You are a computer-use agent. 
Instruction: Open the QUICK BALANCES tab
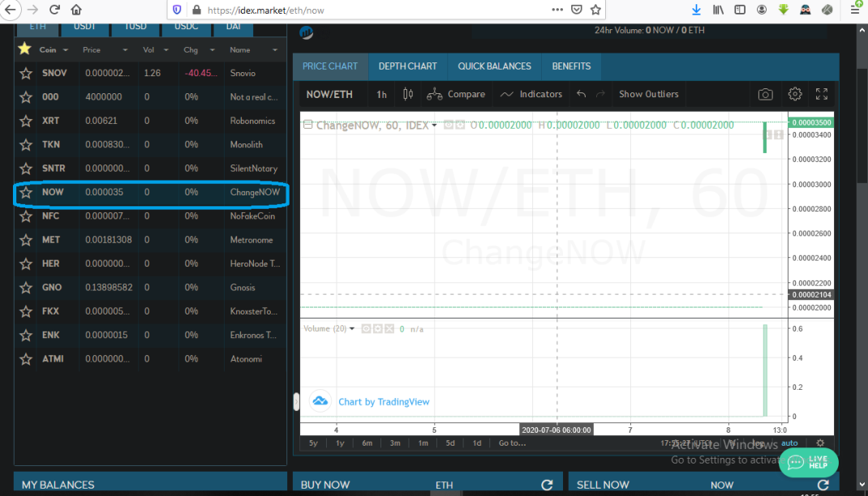(x=494, y=66)
